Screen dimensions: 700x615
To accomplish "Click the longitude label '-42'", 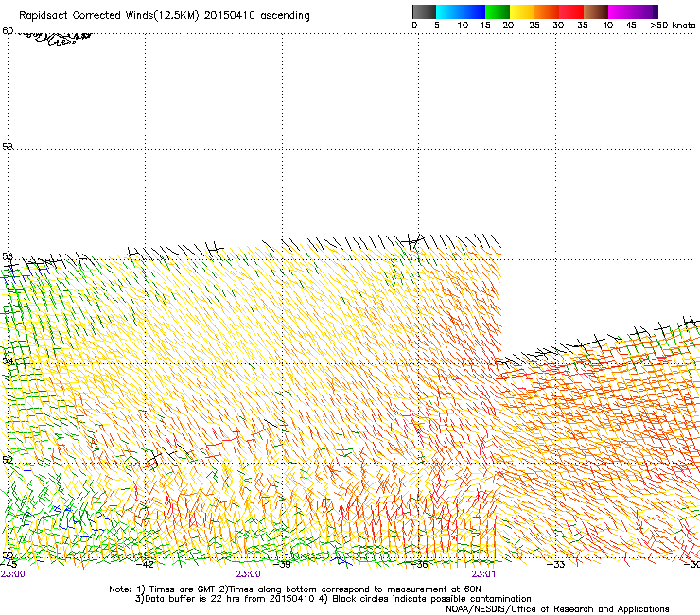I will click(x=145, y=564).
